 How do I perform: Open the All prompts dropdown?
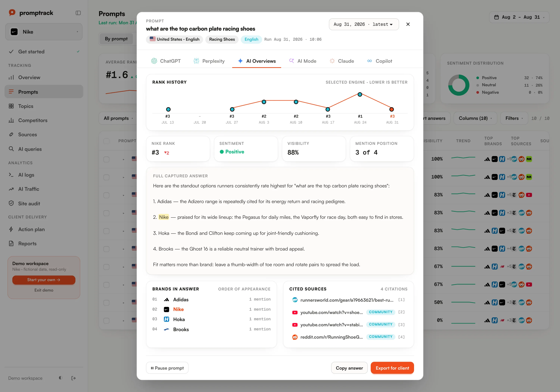118,118
